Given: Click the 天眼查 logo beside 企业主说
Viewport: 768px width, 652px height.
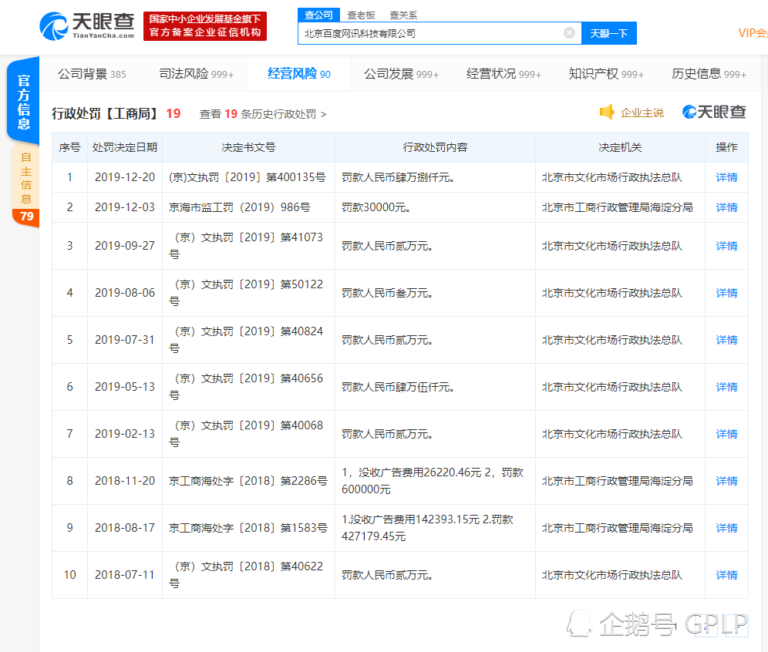Looking at the screenshot, I should [714, 112].
